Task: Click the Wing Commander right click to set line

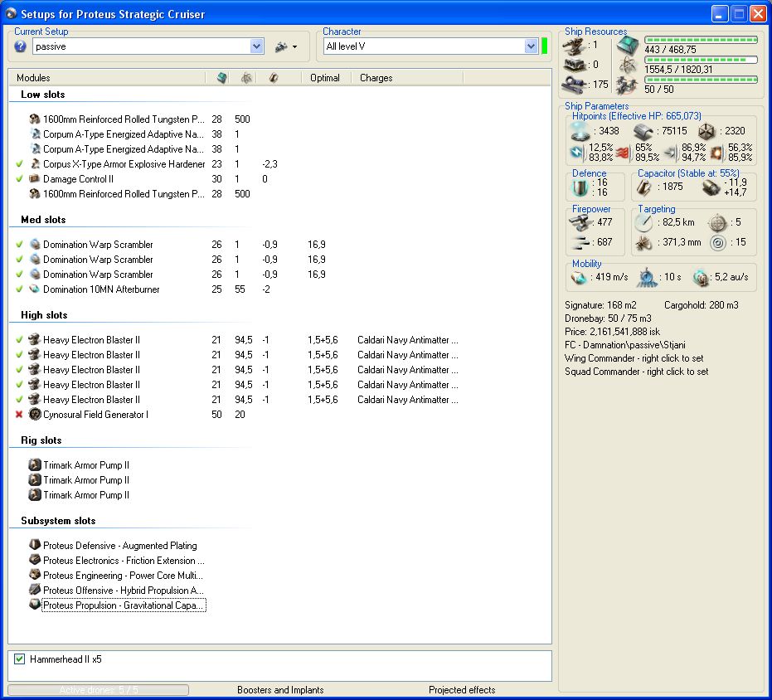Action: click(634, 358)
